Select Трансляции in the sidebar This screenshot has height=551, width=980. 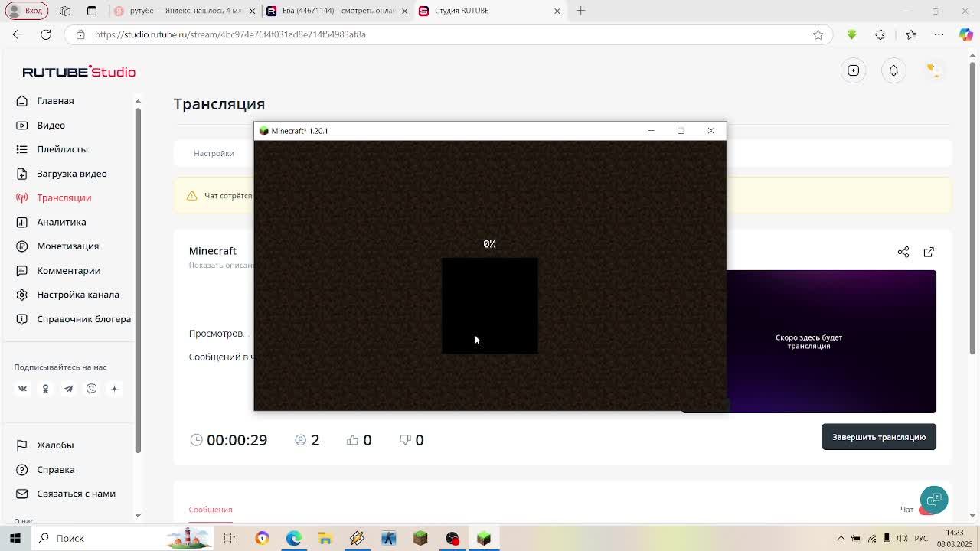point(64,197)
